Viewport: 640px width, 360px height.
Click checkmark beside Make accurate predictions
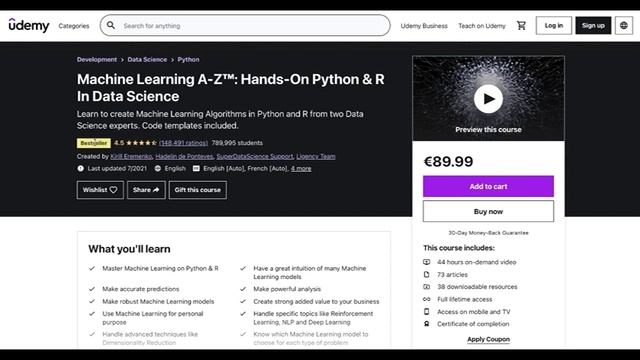(x=92, y=289)
